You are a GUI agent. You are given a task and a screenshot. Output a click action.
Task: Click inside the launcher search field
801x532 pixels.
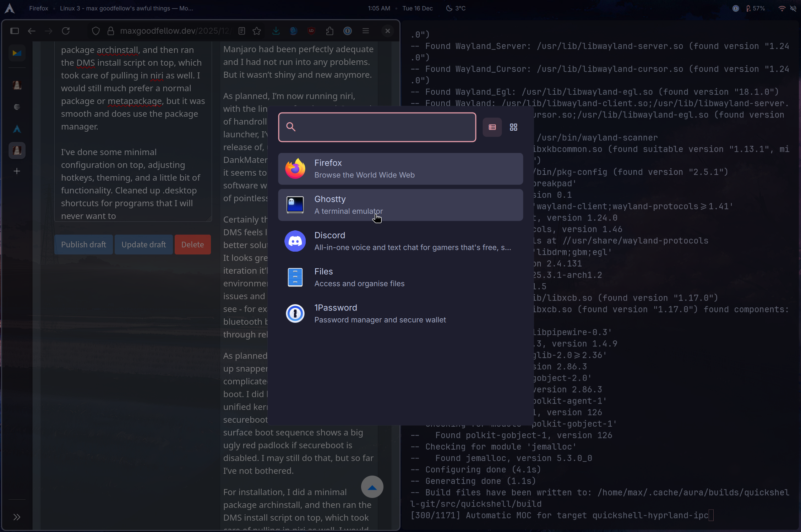[x=376, y=127]
